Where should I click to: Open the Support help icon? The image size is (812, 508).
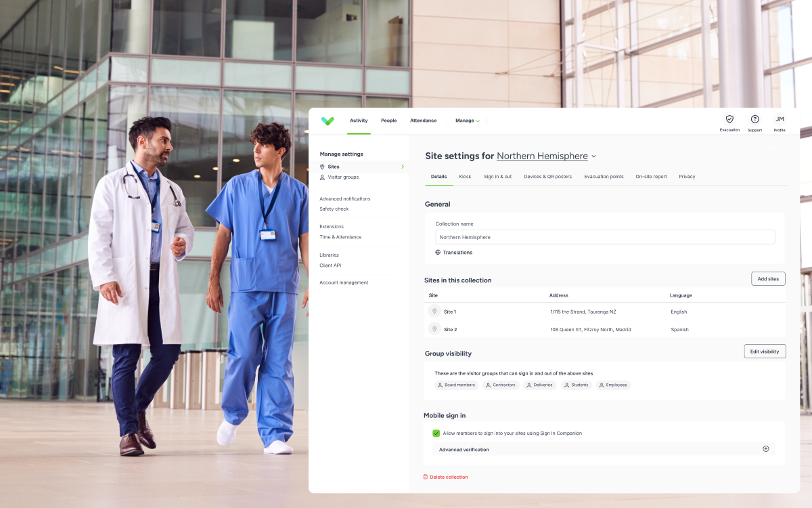tap(755, 119)
